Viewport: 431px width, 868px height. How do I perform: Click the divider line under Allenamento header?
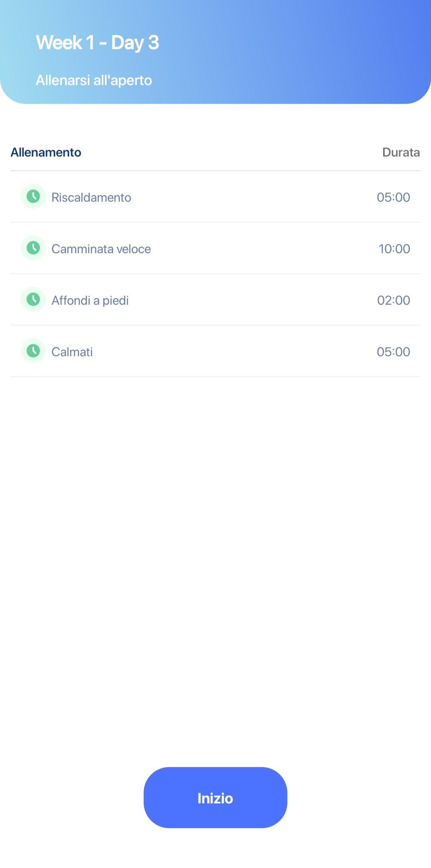(215, 171)
